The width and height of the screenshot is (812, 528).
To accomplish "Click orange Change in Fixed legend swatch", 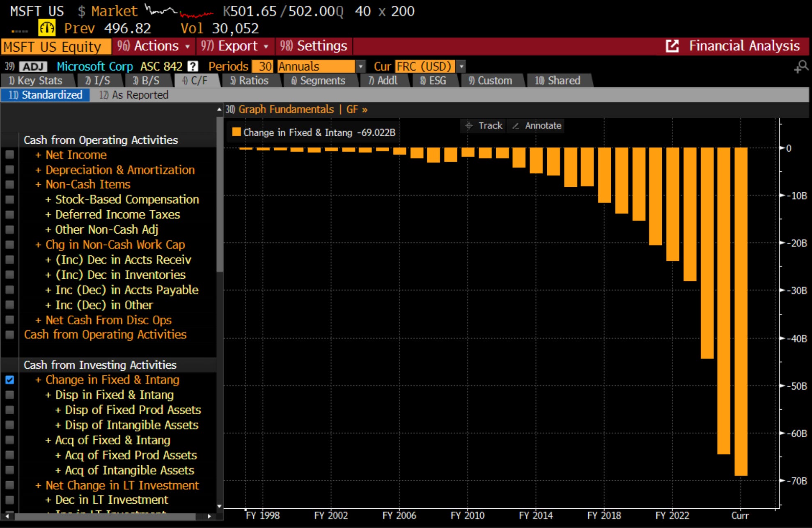I will click(236, 132).
